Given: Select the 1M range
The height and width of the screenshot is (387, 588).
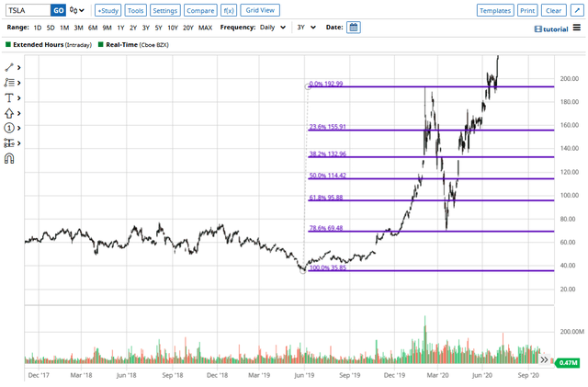Looking at the screenshot, I should [x=64, y=28].
